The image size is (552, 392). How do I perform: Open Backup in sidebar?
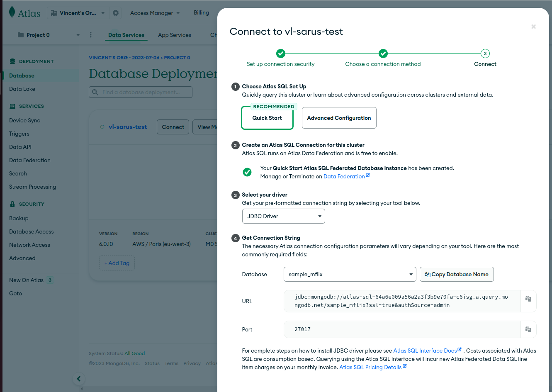click(19, 218)
